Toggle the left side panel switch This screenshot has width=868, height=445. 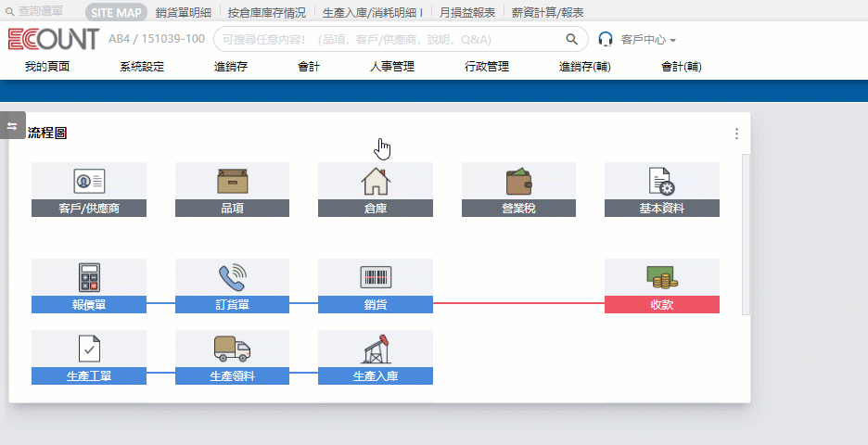pyautogui.click(x=13, y=126)
